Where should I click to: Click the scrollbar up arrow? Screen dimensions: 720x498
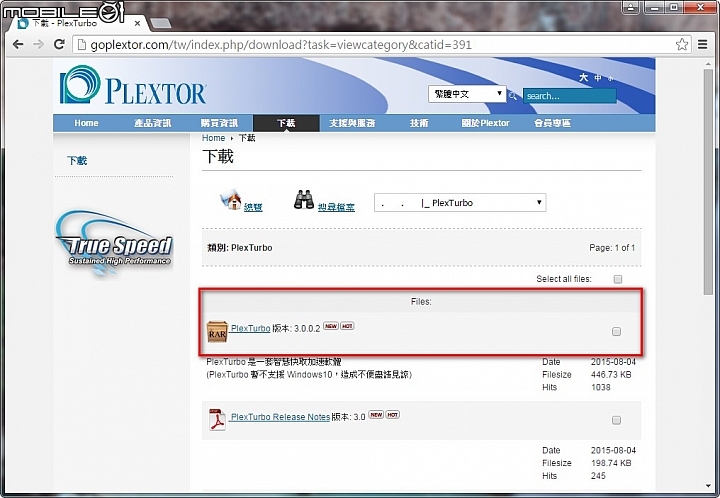point(708,63)
